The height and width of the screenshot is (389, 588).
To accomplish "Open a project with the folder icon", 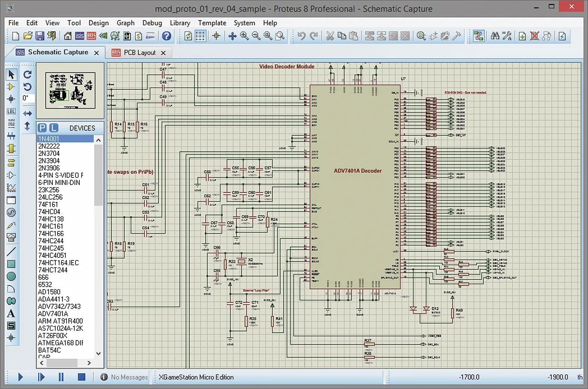I will click(28, 36).
